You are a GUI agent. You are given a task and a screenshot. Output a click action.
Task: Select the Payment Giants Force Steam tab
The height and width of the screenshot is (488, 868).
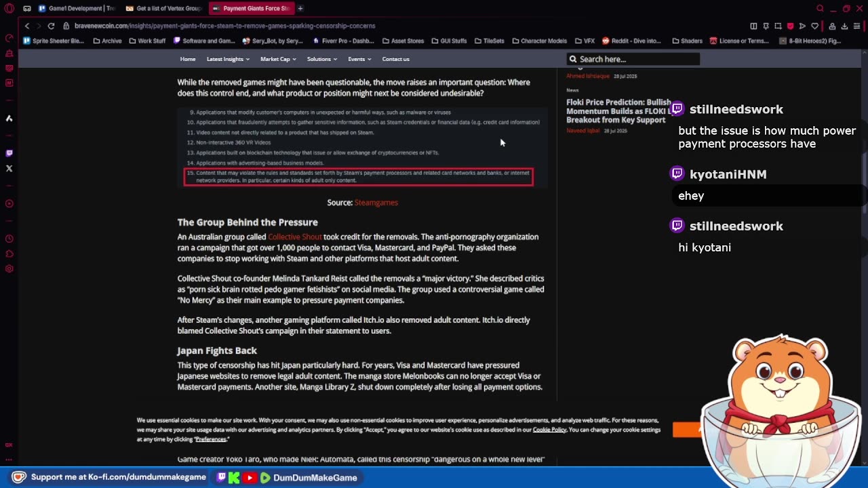point(251,8)
